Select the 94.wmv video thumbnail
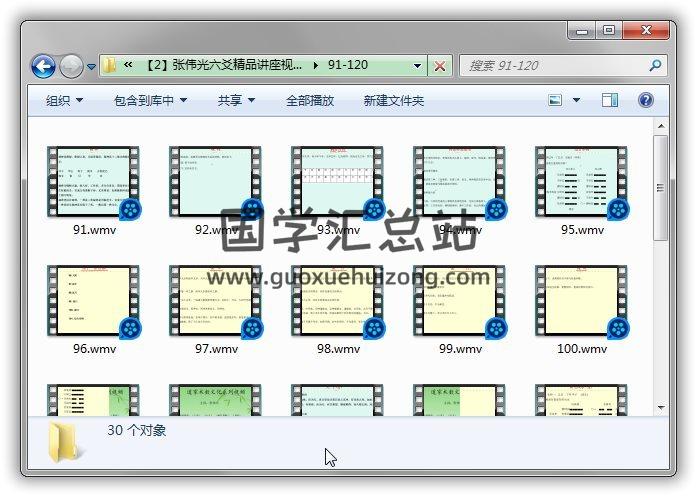 [459, 182]
